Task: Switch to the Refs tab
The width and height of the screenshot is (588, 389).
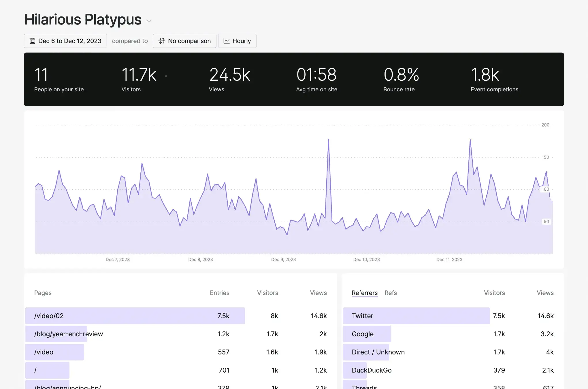Action: pyautogui.click(x=391, y=293)
